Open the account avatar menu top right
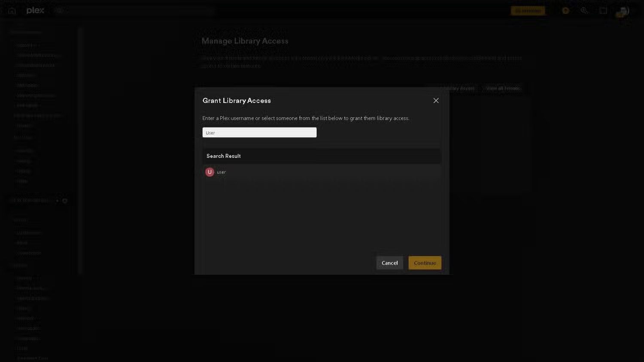Image resolution: width=644 pixels, height=362 pixels. pos(622,12)
